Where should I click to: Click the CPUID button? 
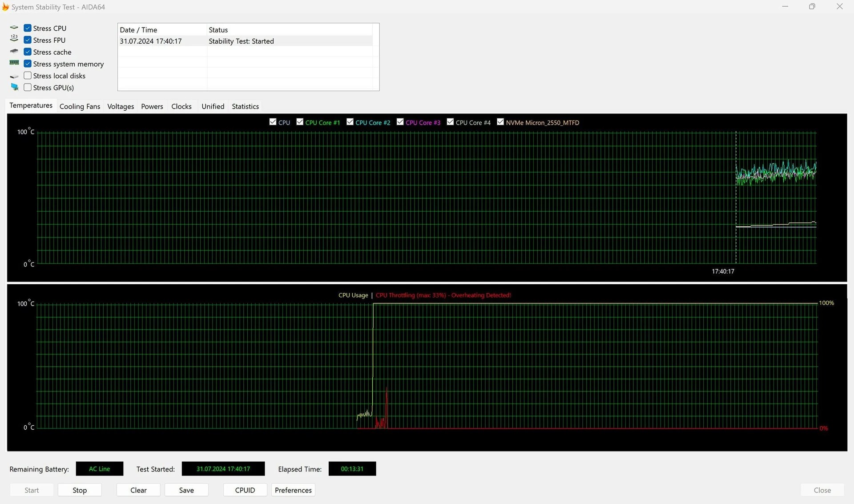tap(245, 490)
